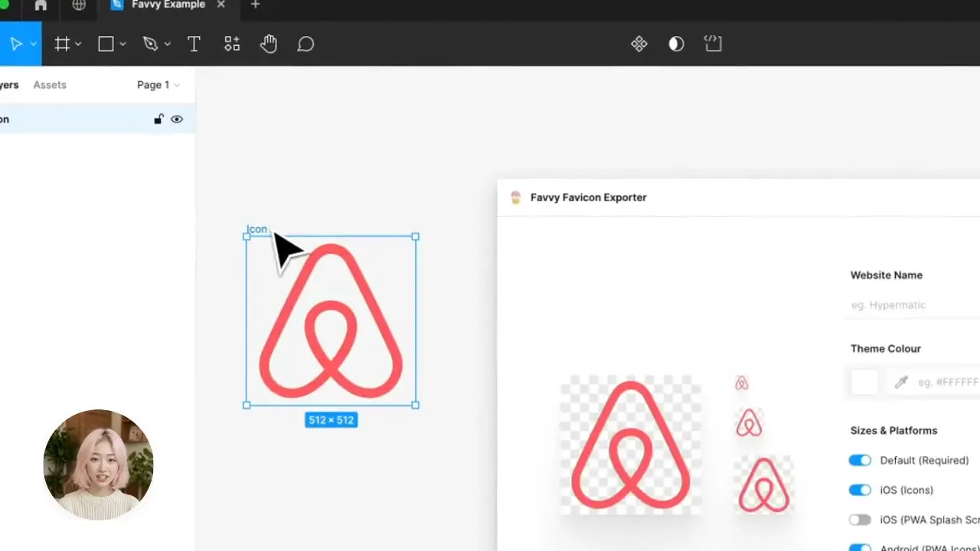Click the larger side favicon preview
980x551 pixels.
(763, 484)
